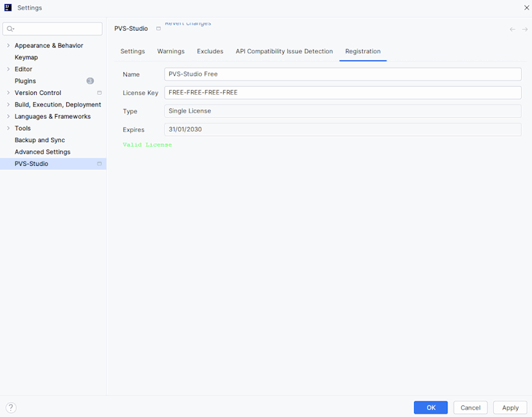
Task: Select Languages & Frameworks item
Action: (53, 117)
